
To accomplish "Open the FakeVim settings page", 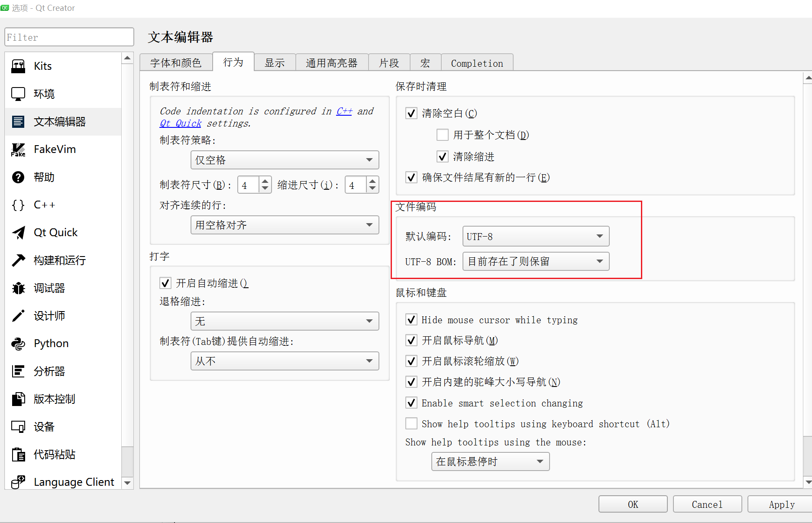I will 54,149.
